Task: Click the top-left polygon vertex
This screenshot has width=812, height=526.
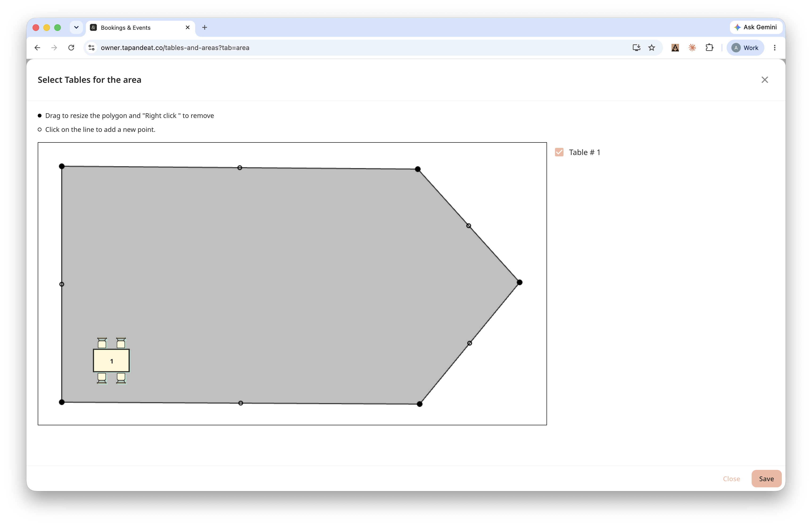Action: click(62, 166)
